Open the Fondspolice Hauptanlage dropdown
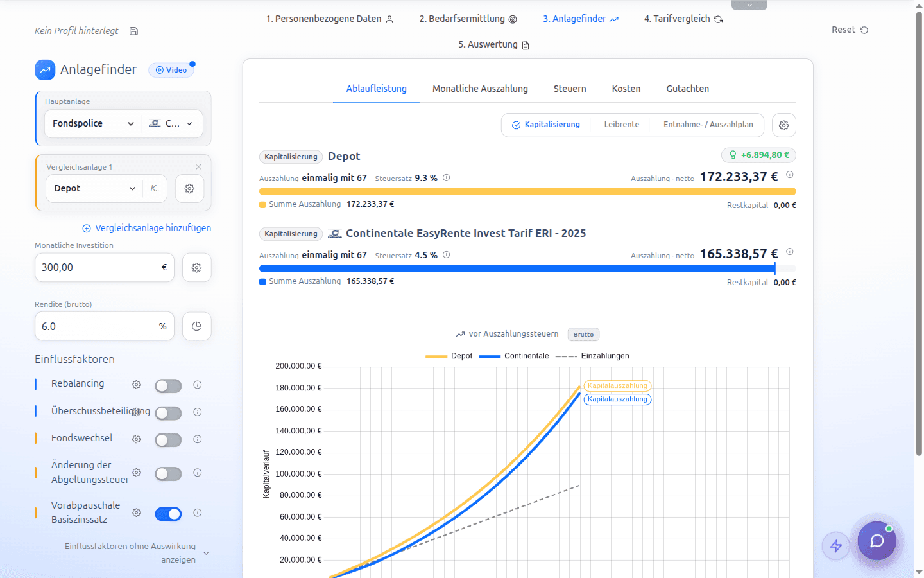The image size is (924, 578). [93, 123]
